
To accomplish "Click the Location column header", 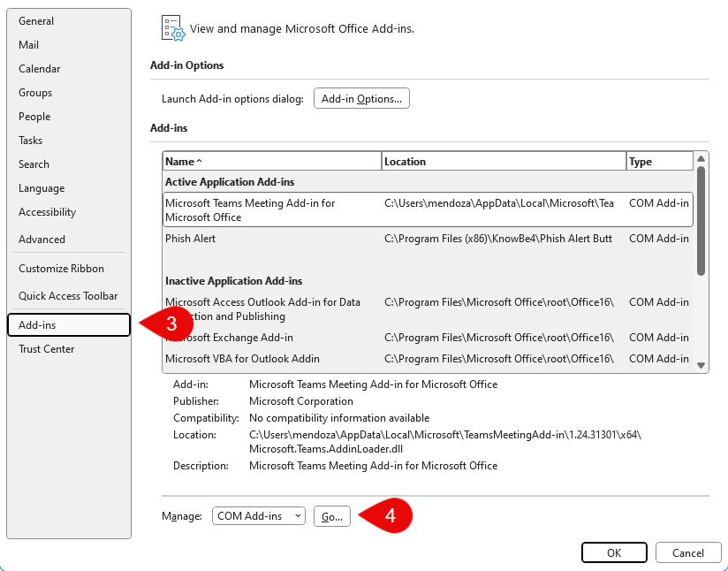I will pos(503,162).
